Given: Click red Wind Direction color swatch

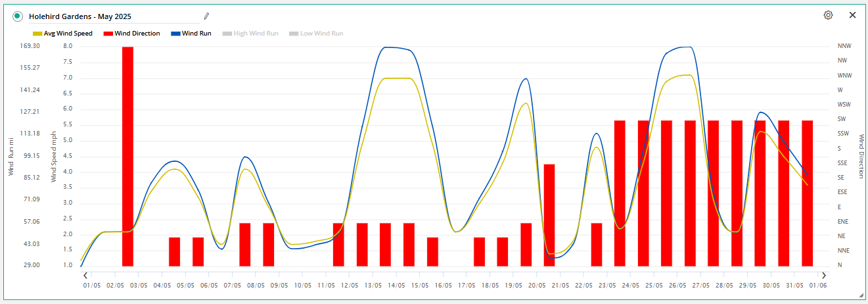Looking at the screenshot, I should pyautogui.click(x=108, y=34).
